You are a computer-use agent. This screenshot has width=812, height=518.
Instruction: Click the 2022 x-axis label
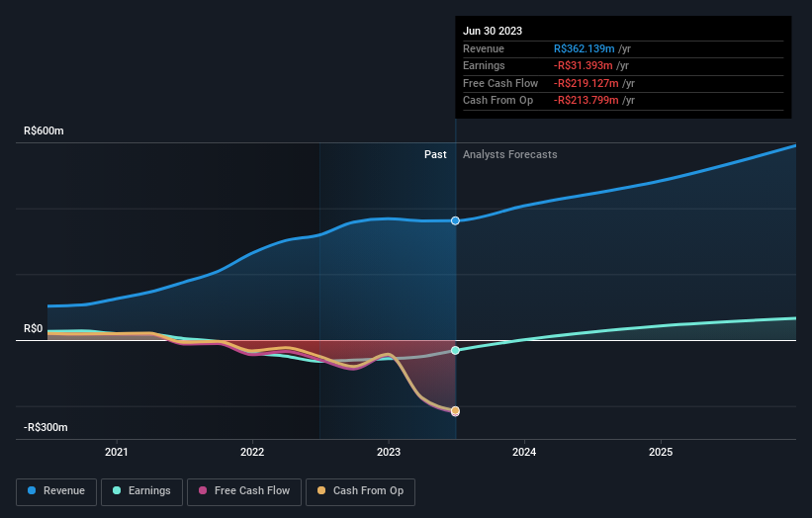[x=252, y=453]
